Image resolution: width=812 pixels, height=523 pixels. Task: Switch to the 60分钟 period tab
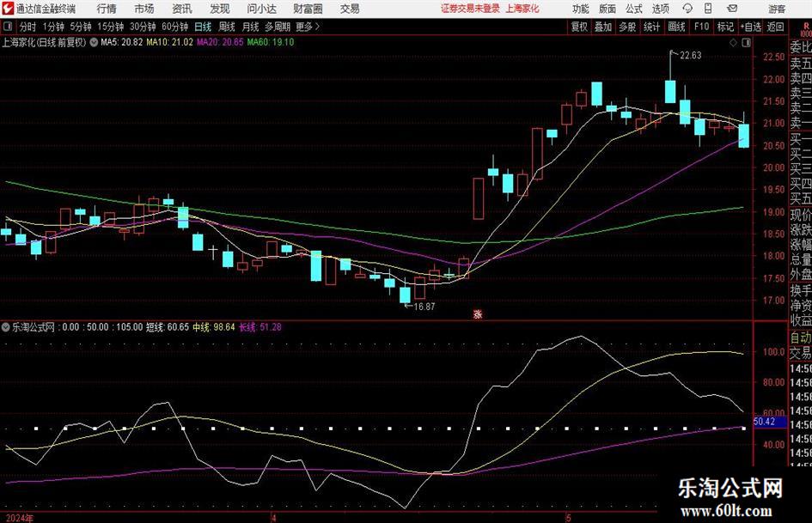click(174, 27)
